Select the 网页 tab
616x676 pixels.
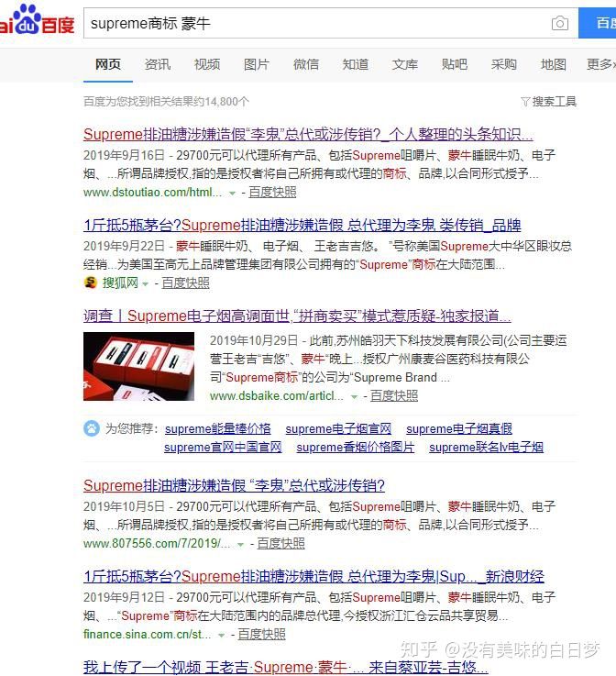[x=107, y=65]
